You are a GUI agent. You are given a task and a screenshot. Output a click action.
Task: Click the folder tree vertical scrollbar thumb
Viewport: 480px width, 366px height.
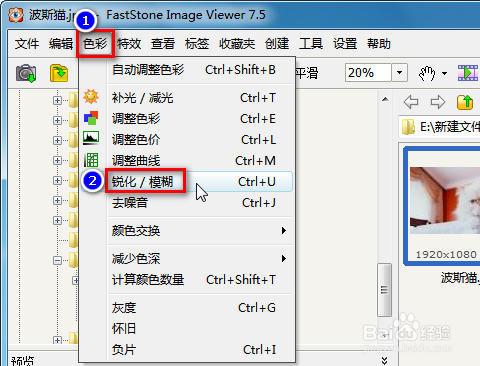coord(384,290)
